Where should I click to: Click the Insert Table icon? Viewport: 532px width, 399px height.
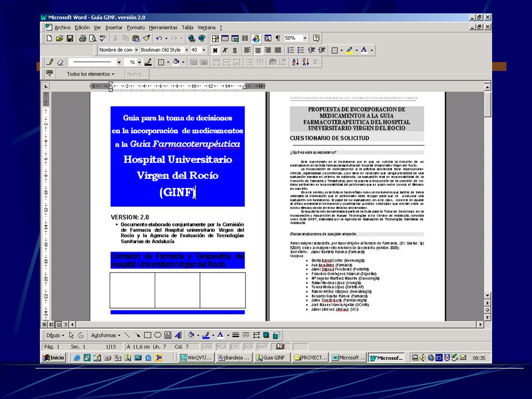224,38
